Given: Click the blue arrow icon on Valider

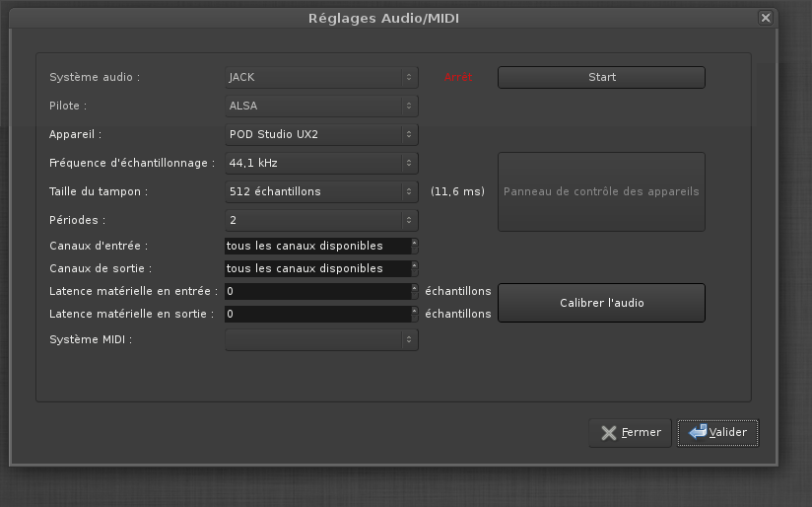Looking at the screenshot, I should coord(698,431).
